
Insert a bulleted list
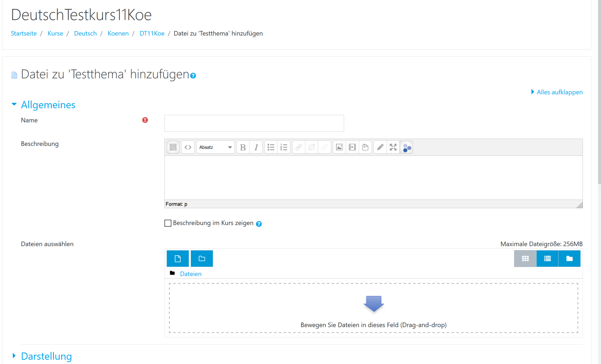[x=271, y=147]
